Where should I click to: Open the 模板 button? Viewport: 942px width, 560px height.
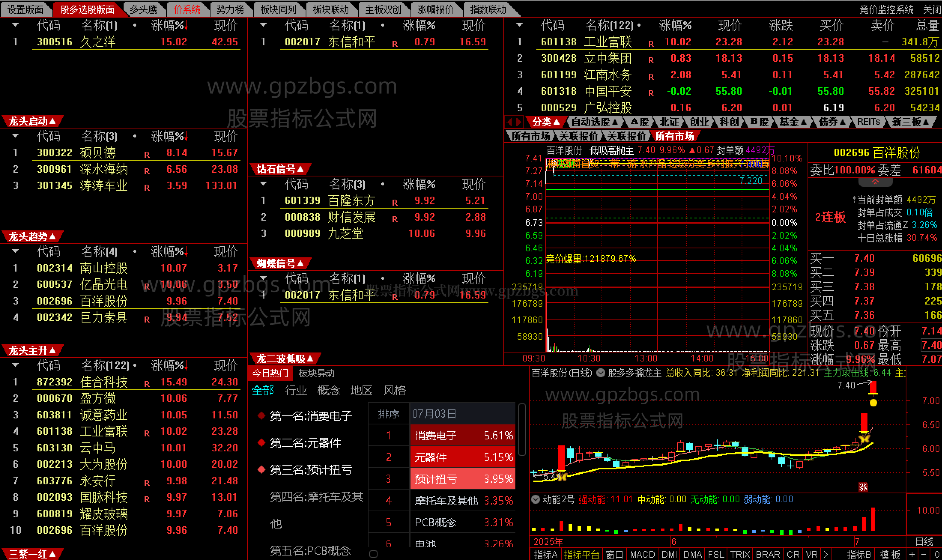890,554
